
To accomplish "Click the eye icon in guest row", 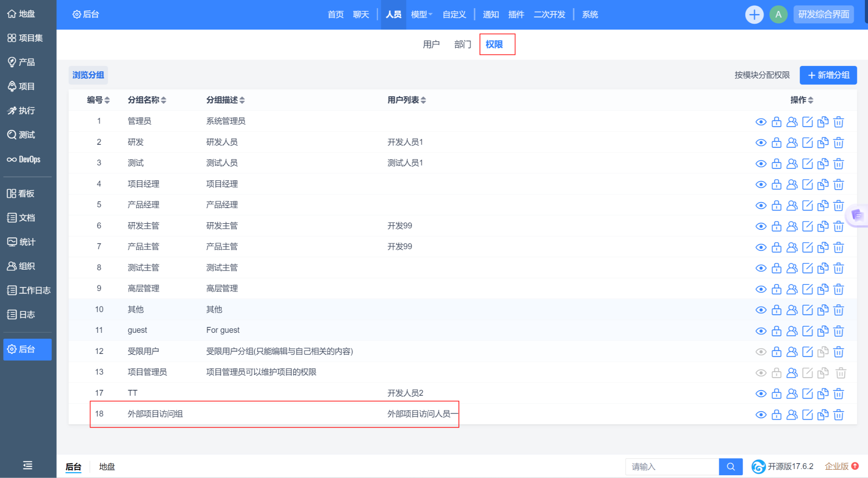I will pyautogui.click(x=761, y=331).
